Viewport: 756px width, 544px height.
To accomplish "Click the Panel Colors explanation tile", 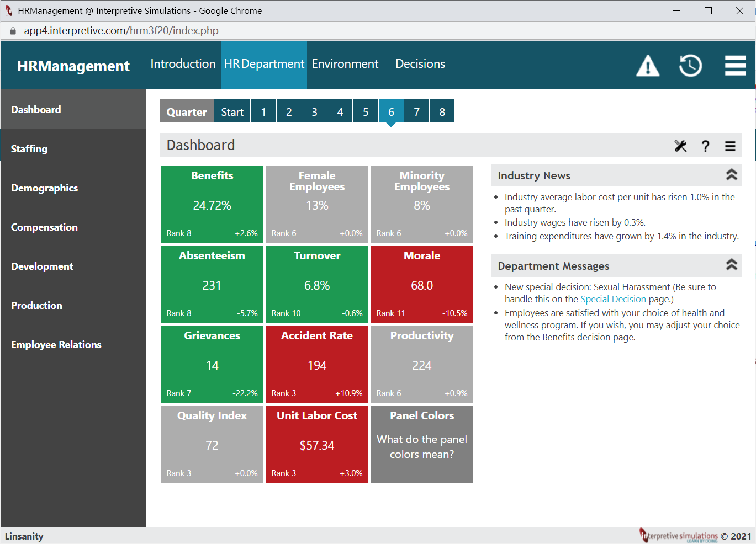I will pos(422,444).
